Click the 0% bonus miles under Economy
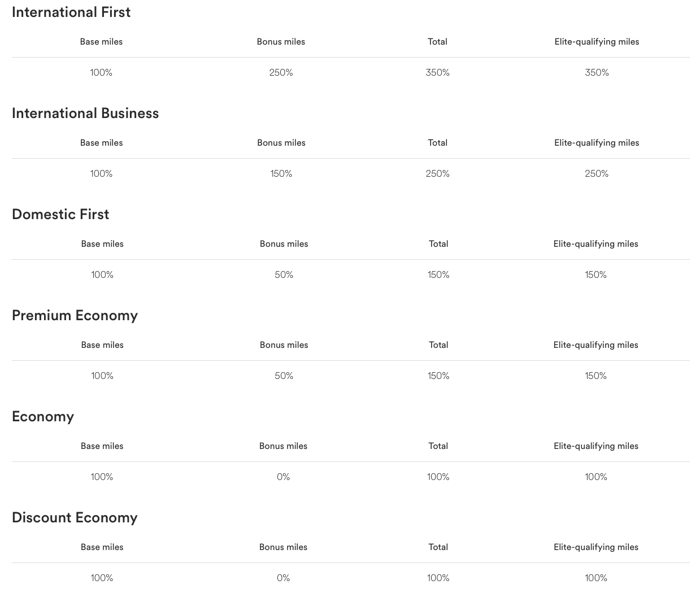Image resolution: width=700 pixels, height=589 pixels. (x=283, y=477)
